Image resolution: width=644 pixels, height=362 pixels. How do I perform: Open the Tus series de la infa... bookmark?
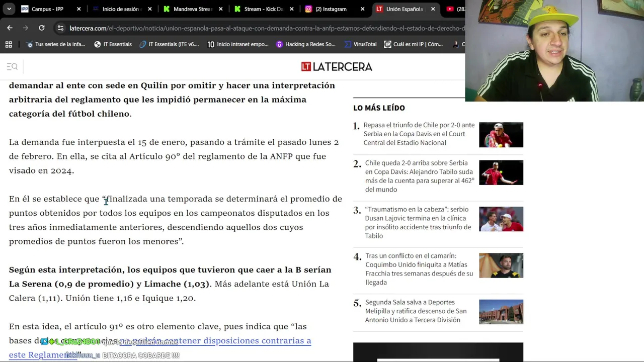pos(56,44)
